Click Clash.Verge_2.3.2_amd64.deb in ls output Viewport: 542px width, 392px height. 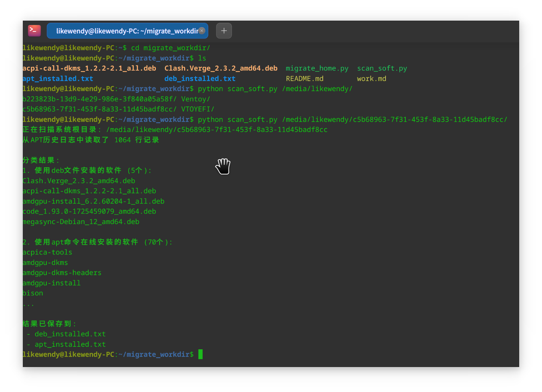(x=221, y=68)
